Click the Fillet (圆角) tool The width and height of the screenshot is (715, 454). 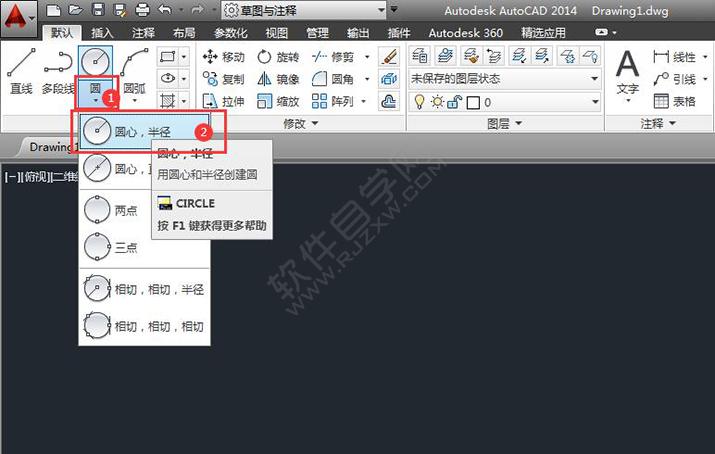click(333, 79)
